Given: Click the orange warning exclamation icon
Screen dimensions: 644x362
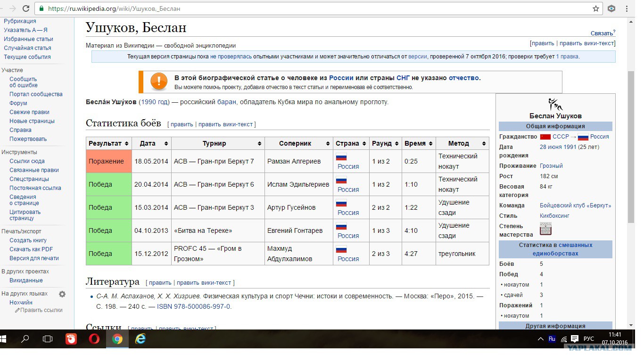Looking at the screenshot, I should [x=159, y=82].
